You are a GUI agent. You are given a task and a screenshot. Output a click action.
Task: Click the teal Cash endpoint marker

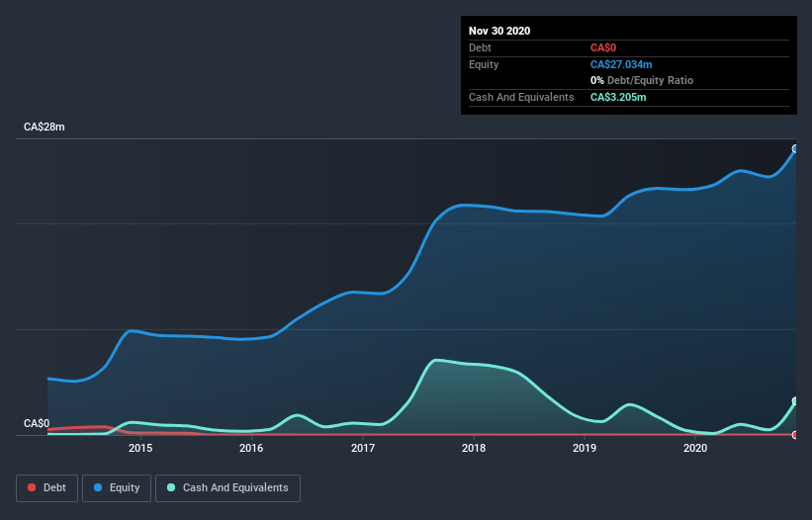(796, 401)
